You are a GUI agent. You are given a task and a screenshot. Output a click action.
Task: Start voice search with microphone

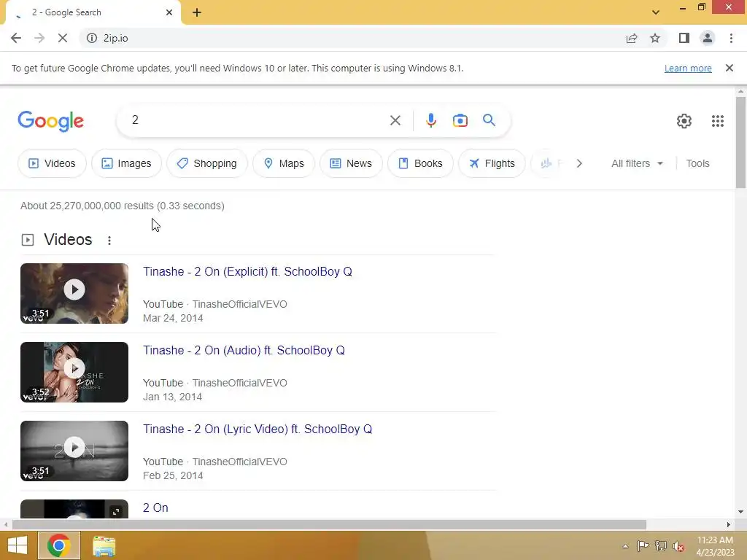click(x=430, y=120)
